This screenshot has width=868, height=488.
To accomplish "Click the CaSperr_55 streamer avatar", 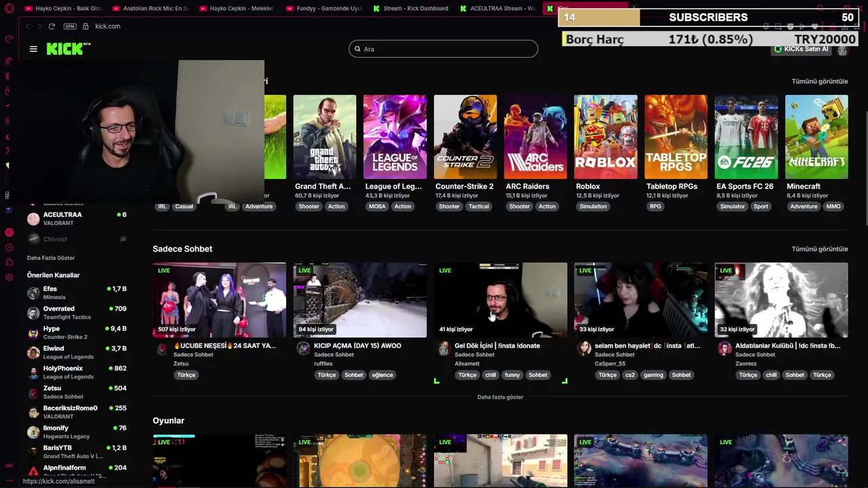I will 584,348.
